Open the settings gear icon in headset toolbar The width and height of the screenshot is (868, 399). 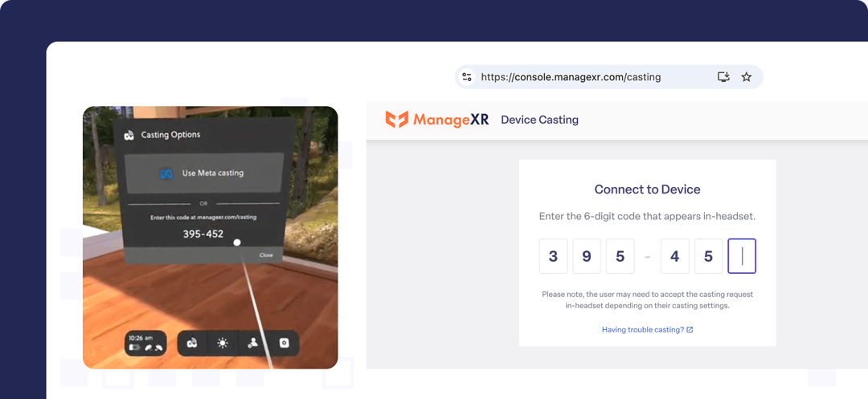(284, 343)
